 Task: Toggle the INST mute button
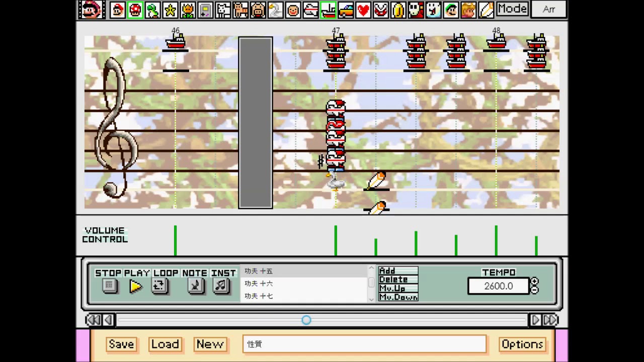tap(221, 286)
